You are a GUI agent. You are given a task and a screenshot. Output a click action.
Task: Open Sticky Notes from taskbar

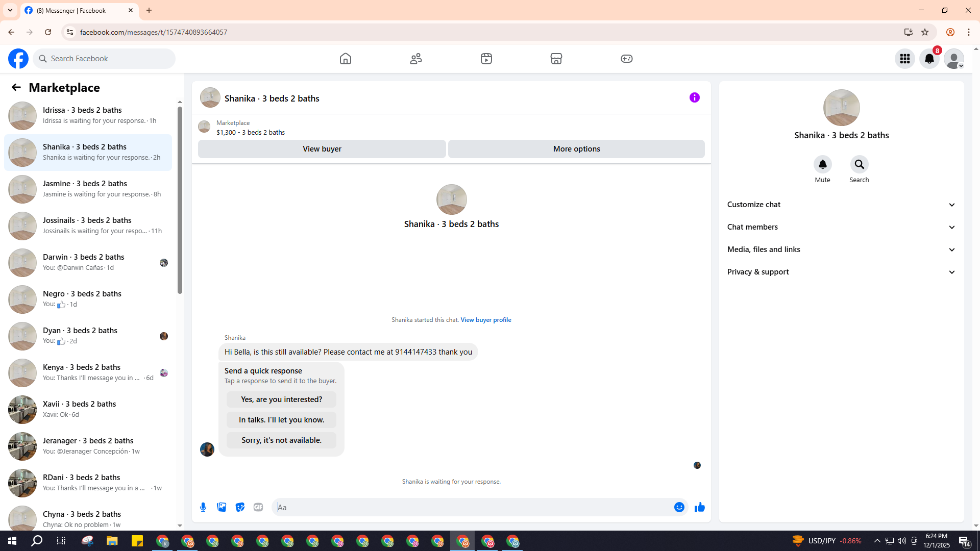[x=137, y=541]
